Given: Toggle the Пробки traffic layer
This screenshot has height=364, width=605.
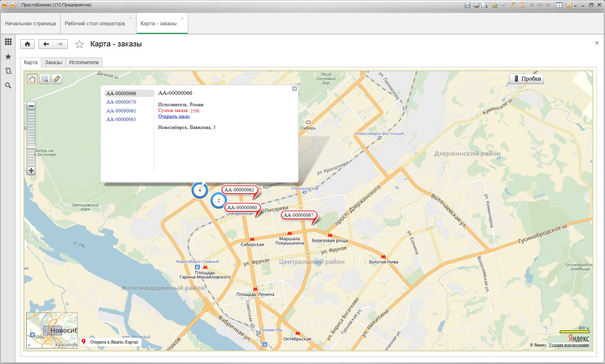Looking at the screenshot, I should pyautogui.click(x=527, y=79).
